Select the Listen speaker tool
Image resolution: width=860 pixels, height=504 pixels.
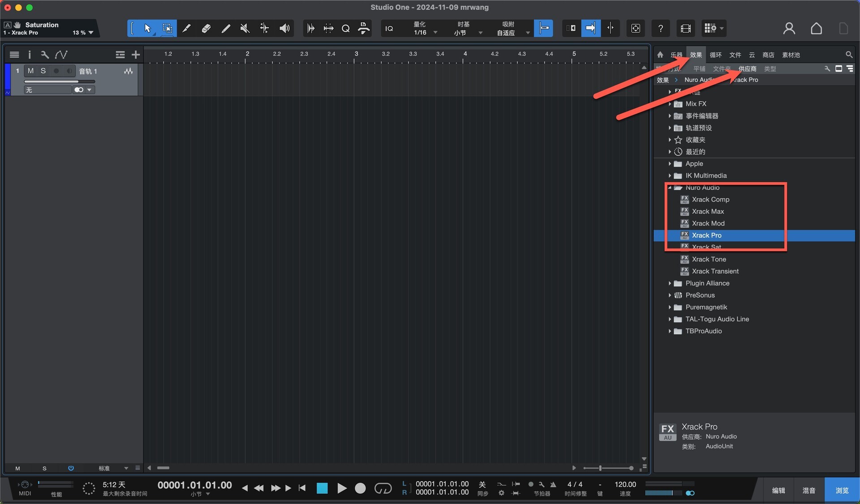[284, 28]
